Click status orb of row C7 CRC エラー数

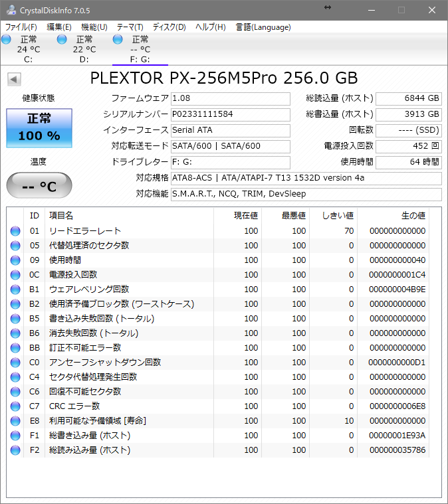pyautogui.click(x=15, y=406)
